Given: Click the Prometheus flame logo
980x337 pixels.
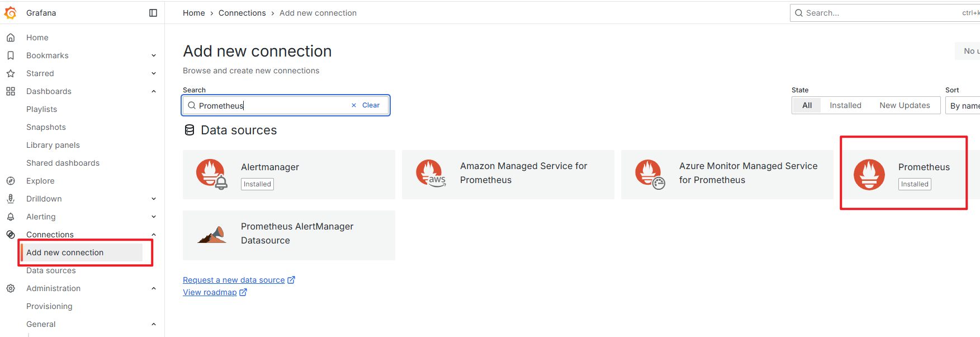Looking at the screenshot, I should (x=869, y=175).
